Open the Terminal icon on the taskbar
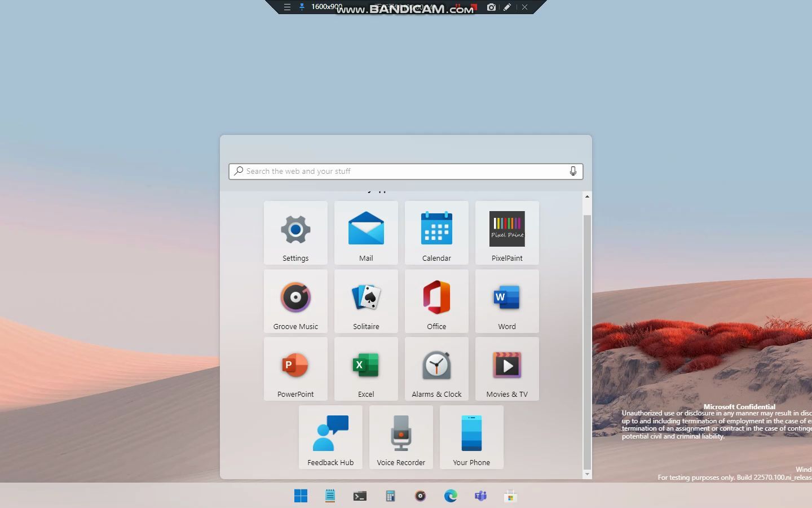This screenshot has height=508, width=812. pyautogui.click(x=360, y=496)
